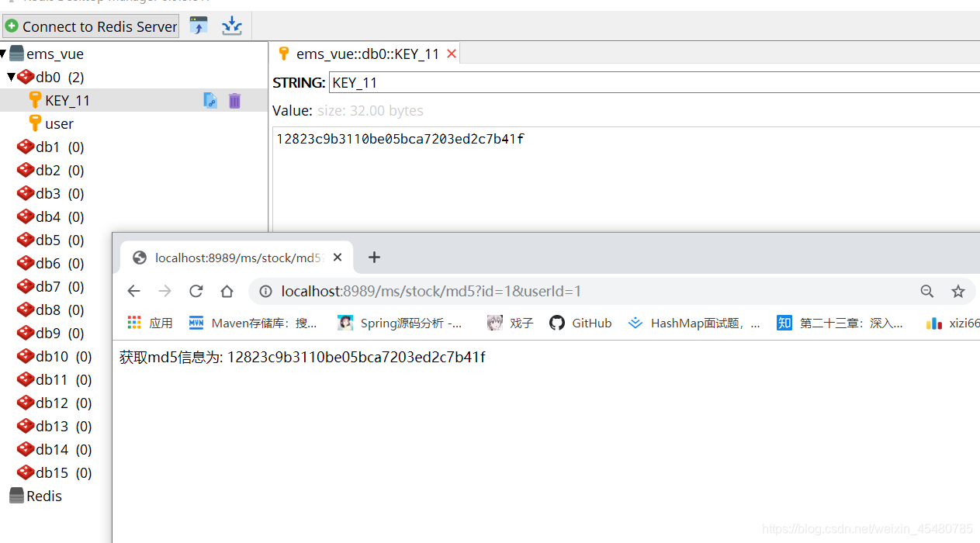Open db12 database
This screenshot has width=980, height=543.
tap(54, 403)
